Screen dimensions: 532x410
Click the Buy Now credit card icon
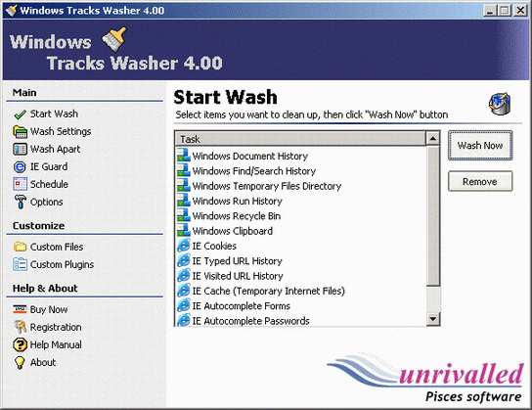20,309
